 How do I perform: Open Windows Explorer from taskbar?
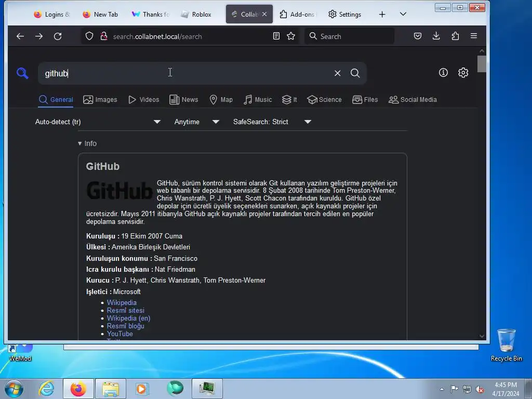(x=111, y=389)
